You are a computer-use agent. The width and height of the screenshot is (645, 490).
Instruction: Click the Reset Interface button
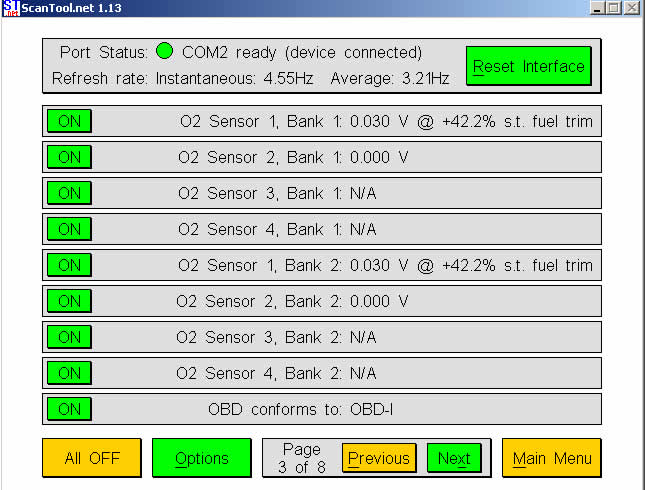pyautogui.click(x=528, y=66)
